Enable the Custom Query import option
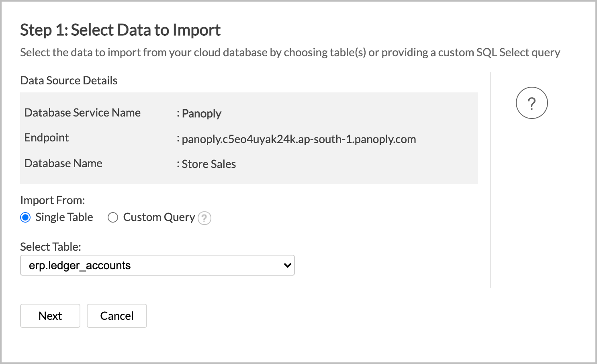The image size is (597, 364). click(113, 217)
